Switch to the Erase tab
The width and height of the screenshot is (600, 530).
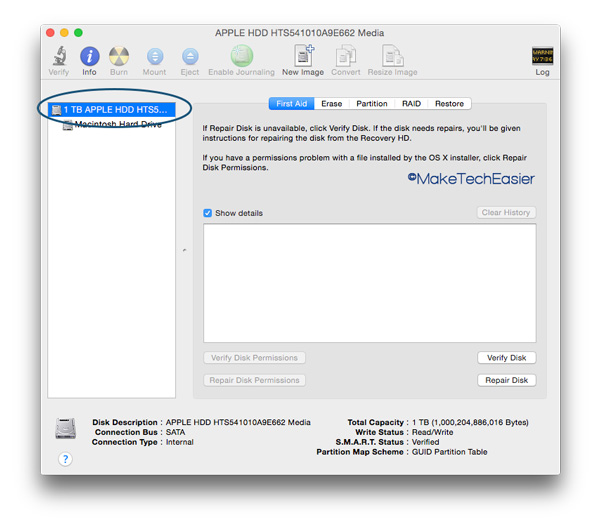coord(332,104)
